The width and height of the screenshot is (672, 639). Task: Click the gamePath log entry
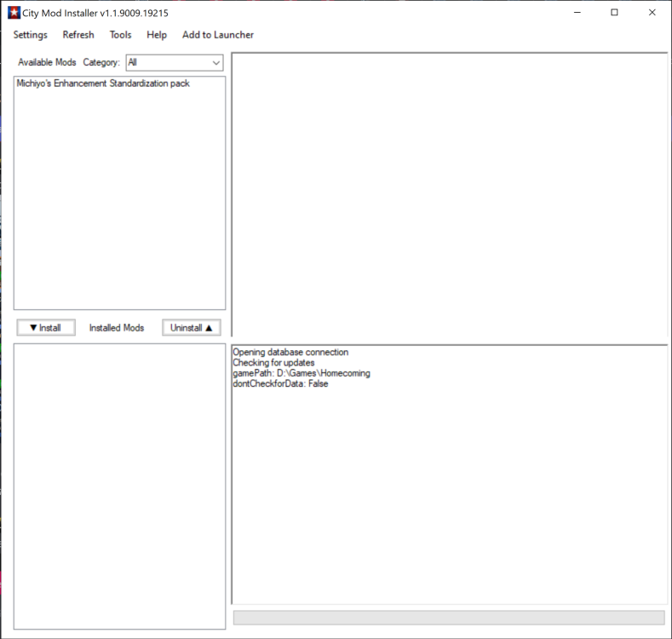(x=302, y=373)
